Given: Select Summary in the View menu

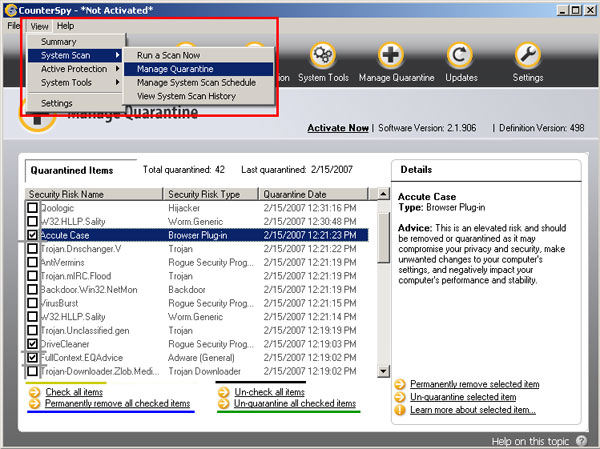Looking at the screenshot, I should 75,42.
